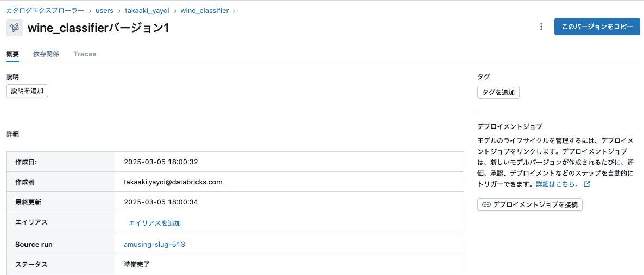Click the 作成者 row label

[x=24, y=182]
